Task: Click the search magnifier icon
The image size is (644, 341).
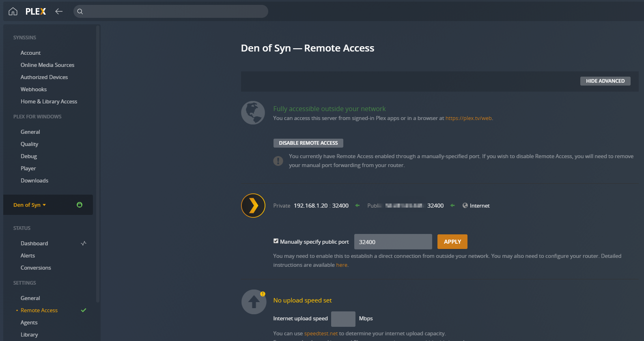Action: 80,11
